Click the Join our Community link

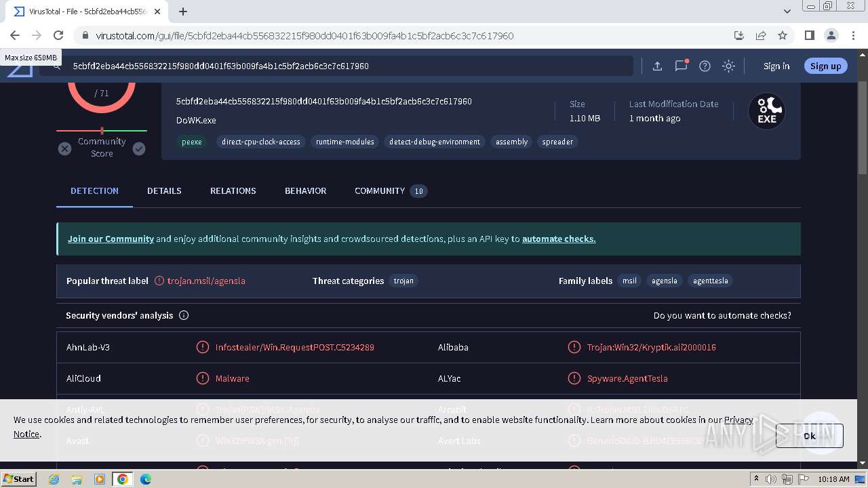tap(111, 239)
